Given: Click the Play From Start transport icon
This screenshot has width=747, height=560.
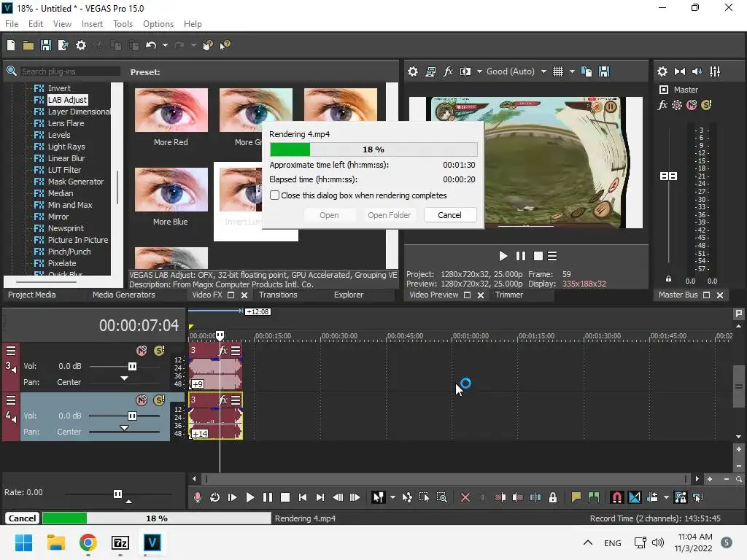Looking at the screenshot, I should click(x=233, y=497).
